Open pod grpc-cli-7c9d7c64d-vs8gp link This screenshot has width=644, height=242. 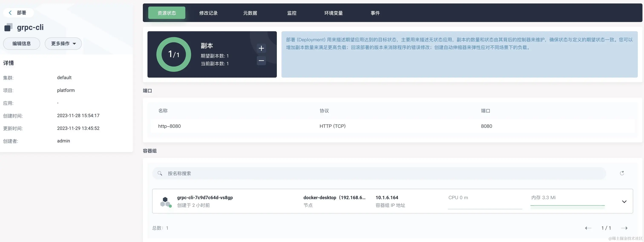click(x=205, y=198)
